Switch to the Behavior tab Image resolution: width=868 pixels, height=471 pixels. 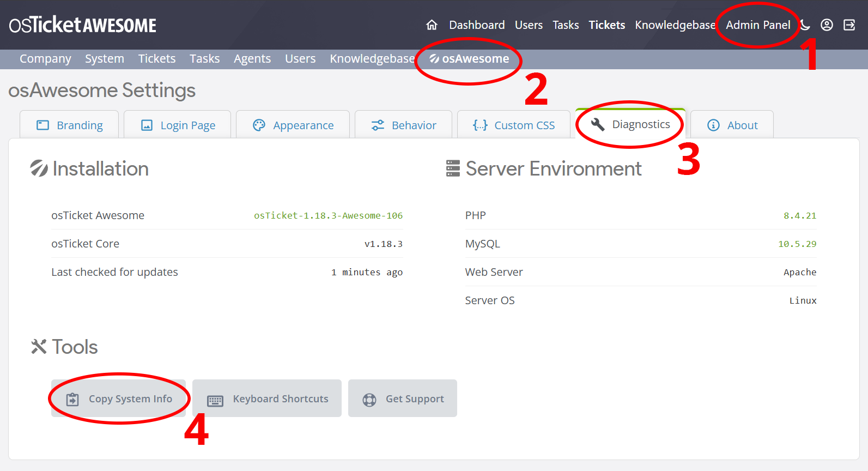(x=403, y=125)
